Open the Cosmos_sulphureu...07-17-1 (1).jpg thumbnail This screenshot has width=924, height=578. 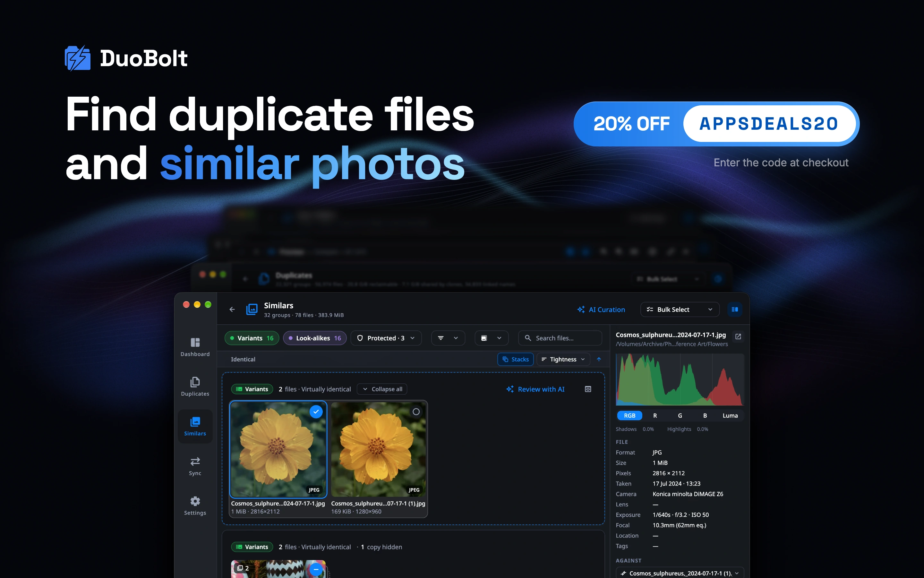(378, 449)
